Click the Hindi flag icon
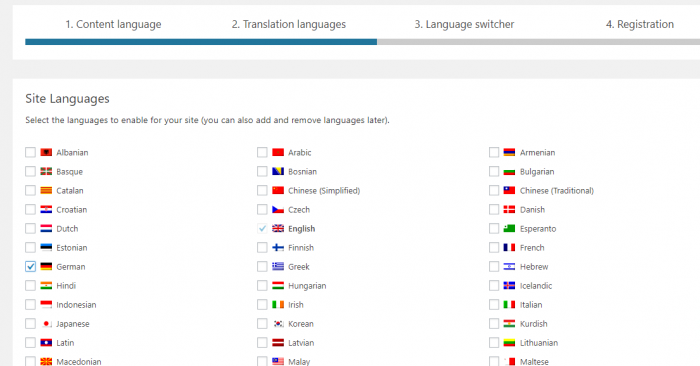This screenshot has width=700, height=366. 46,286
